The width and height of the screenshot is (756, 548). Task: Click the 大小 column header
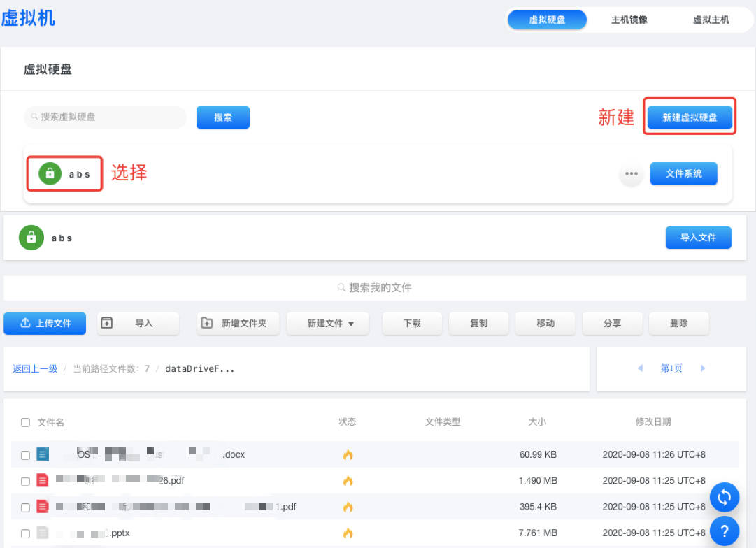point(537,422)
